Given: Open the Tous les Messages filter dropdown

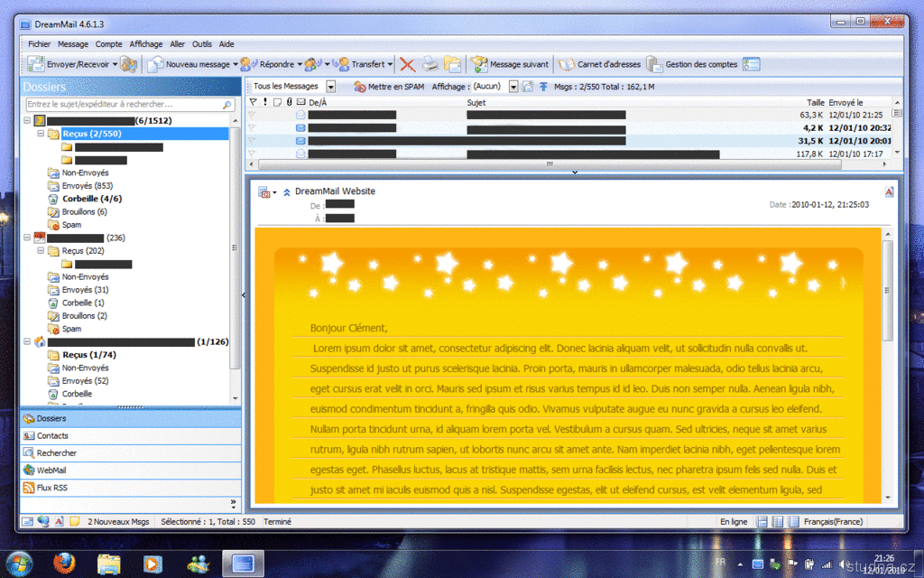Looking at the screenshot, I should click(331, 87).
